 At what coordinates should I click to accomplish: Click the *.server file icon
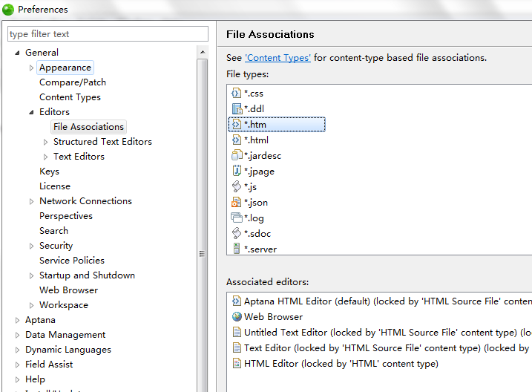click(237, 249)
